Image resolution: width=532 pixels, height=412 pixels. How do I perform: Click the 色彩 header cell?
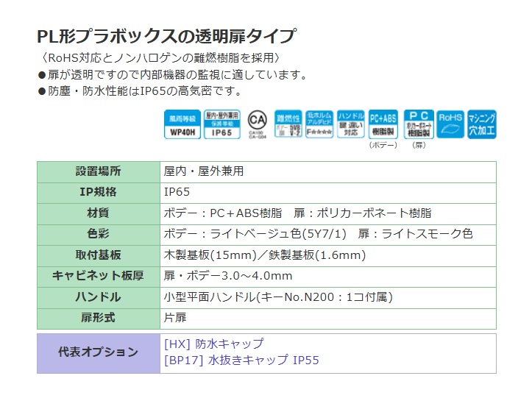99,235
